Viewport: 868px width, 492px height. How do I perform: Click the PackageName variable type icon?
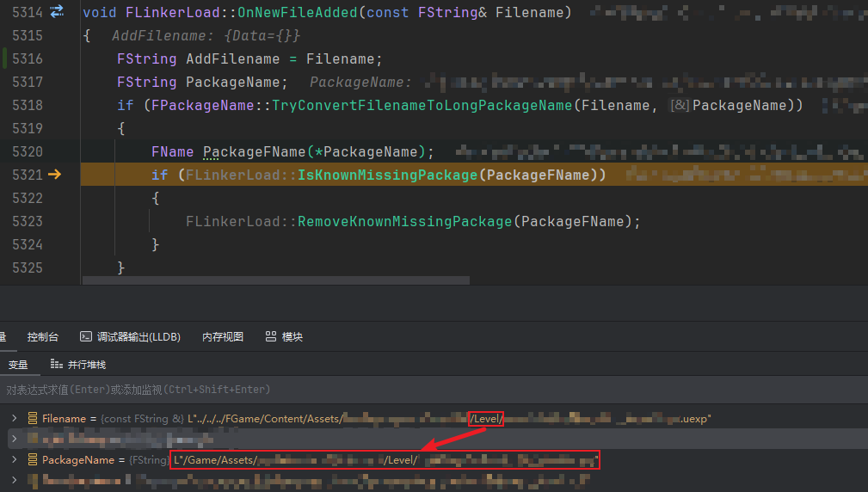click(33, 460)
